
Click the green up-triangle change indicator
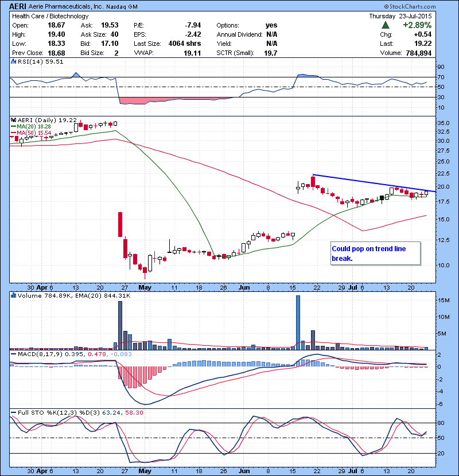click(386, 25)
